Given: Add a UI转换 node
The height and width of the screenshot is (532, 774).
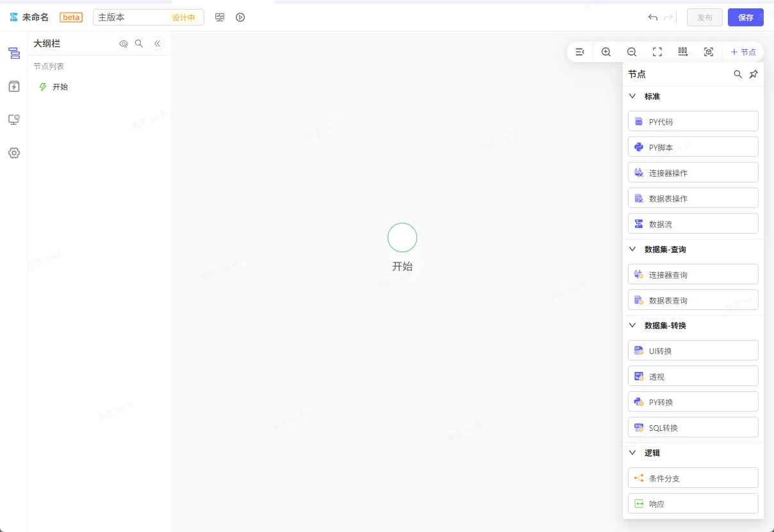Looking at the screenshot, I should click(693, 350).
